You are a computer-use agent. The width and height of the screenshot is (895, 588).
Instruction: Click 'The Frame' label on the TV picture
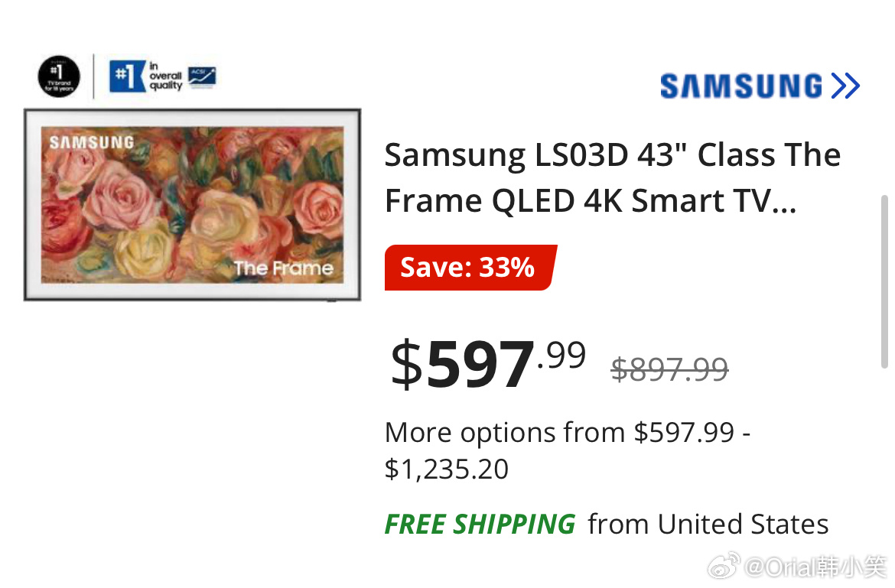coord(283,268)
